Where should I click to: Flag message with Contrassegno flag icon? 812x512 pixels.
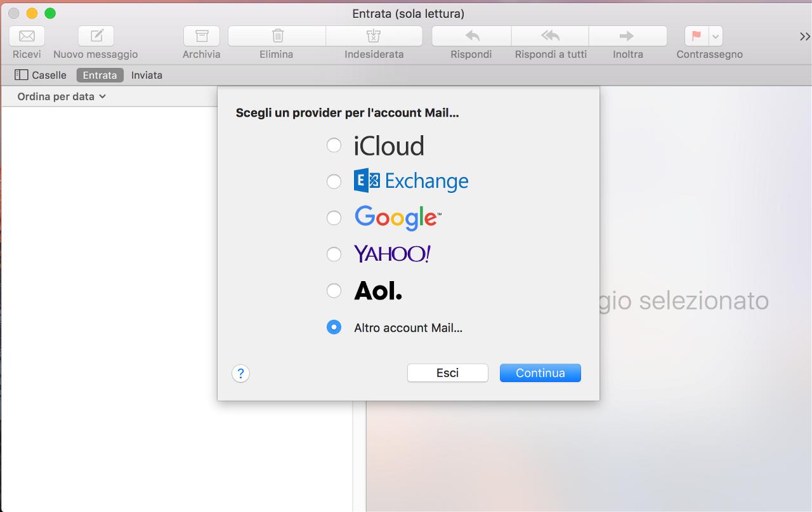point(697,36)
